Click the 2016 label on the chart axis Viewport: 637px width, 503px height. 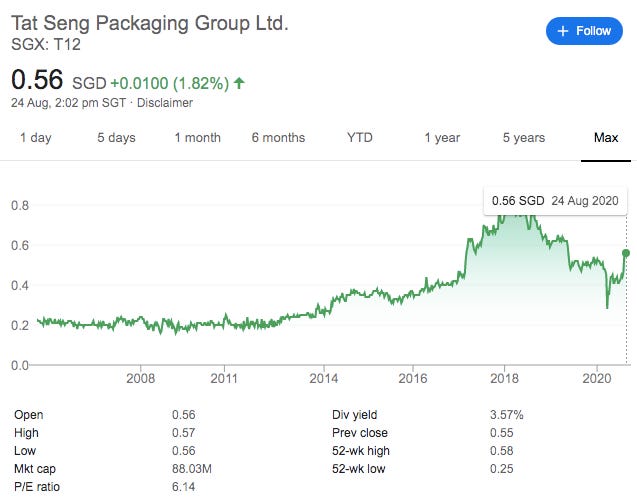pyautogui.click(x=413, y=379)
